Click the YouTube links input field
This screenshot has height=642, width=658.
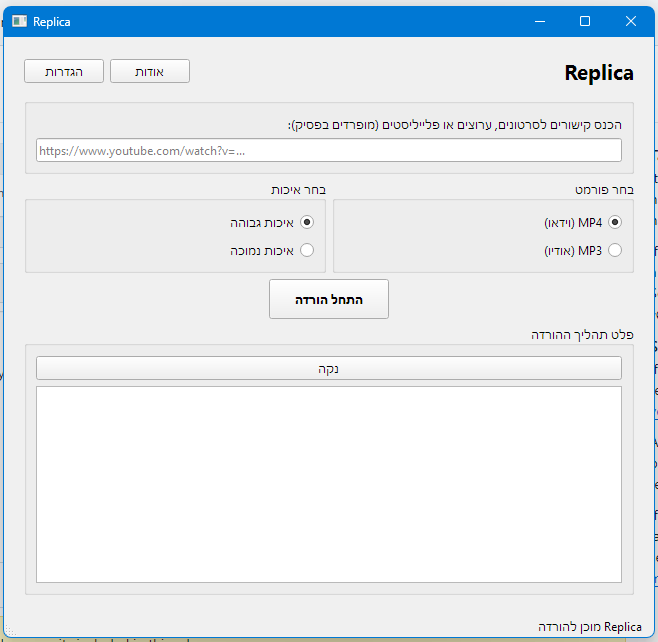point(329,150)
